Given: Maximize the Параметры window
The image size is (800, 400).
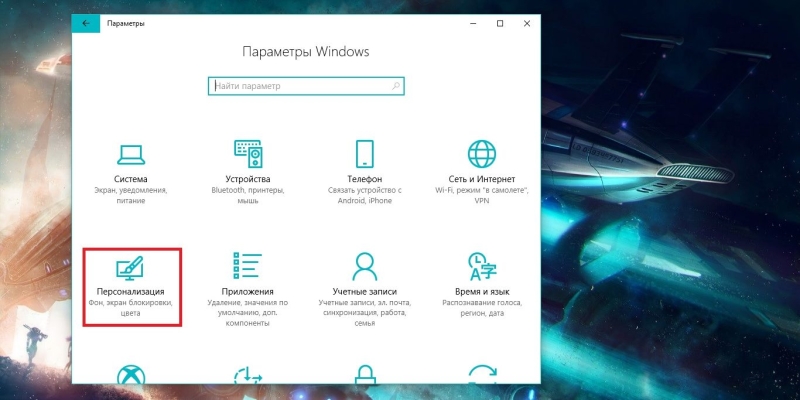Looking at the screenshot, I should coord(500,23).
